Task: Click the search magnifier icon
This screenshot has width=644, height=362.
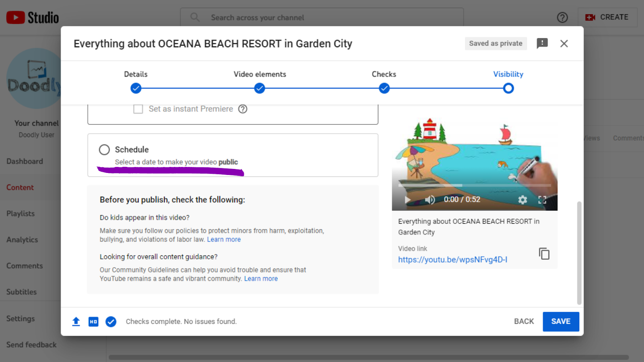Action: point(195,17)
